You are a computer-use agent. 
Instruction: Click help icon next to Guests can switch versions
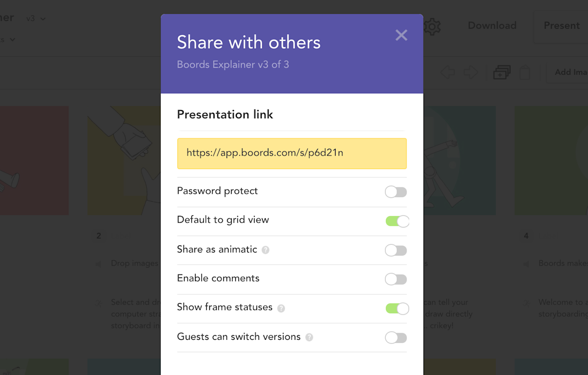coord(309,337)
